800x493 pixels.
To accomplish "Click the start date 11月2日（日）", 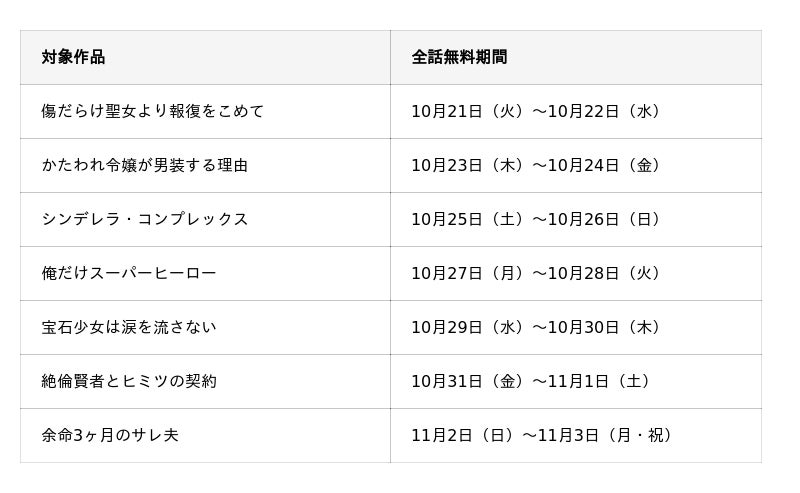I will [465, 435].
